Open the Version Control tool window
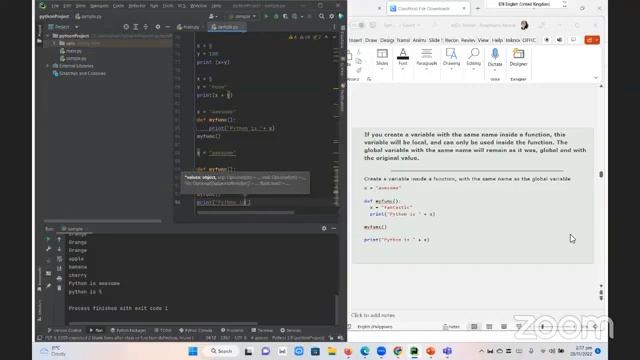The height and width of the screenshot is (360, 640). click(x=64, y=330)
